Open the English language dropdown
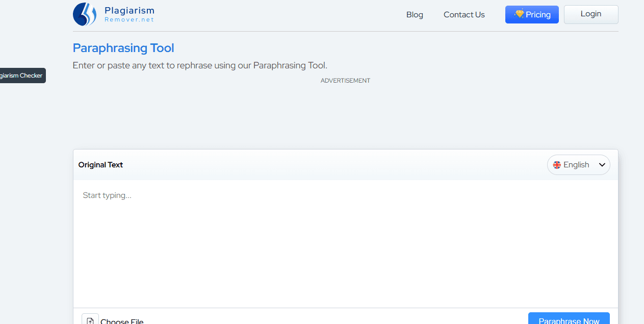644x324 pixels. tap(578, 165)
